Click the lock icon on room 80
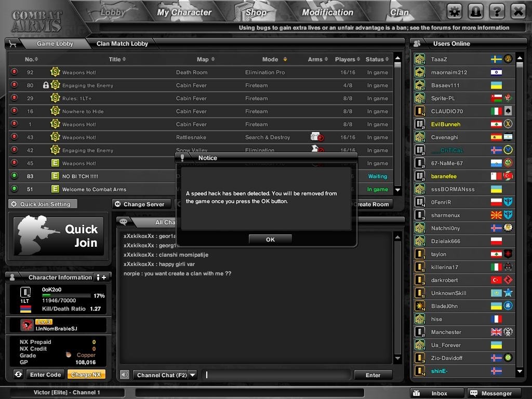Image resolution: width=532 pixels, height=399 pixels. point(46,85)
